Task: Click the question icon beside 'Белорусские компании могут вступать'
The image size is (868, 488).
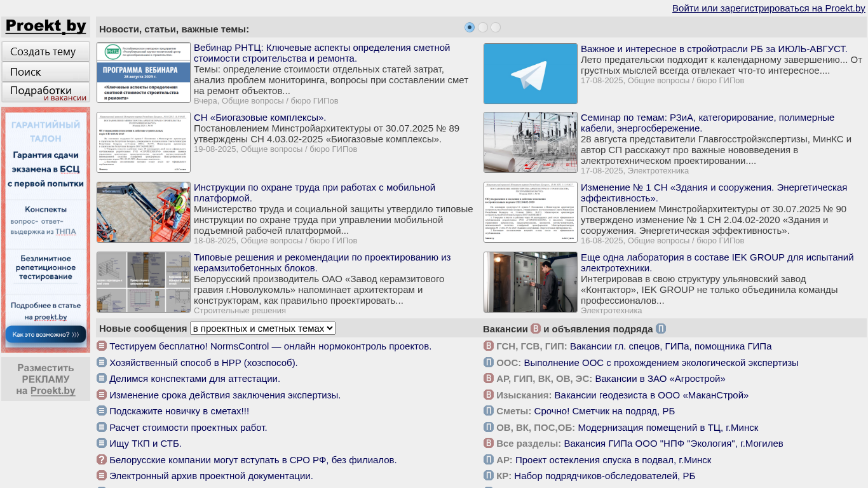Action: coord(102,459)
